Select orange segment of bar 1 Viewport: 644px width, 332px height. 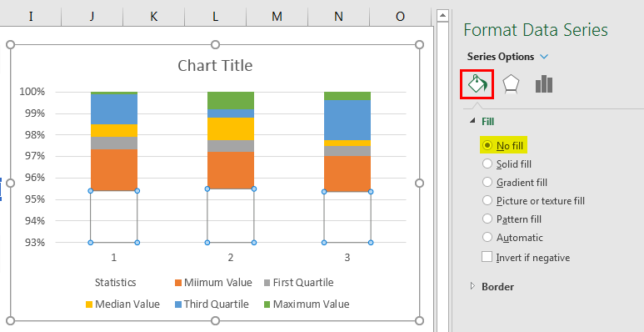tap(114, 170)
